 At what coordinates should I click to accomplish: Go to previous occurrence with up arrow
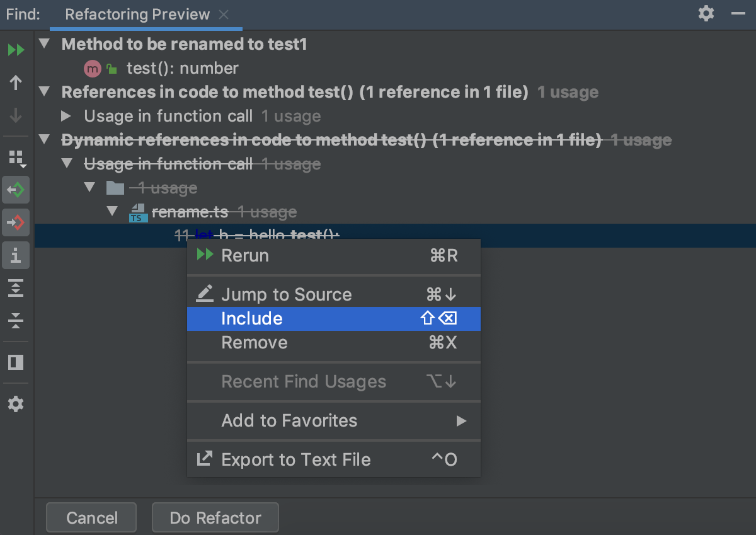pyautogui.click(x=16, y=83)
